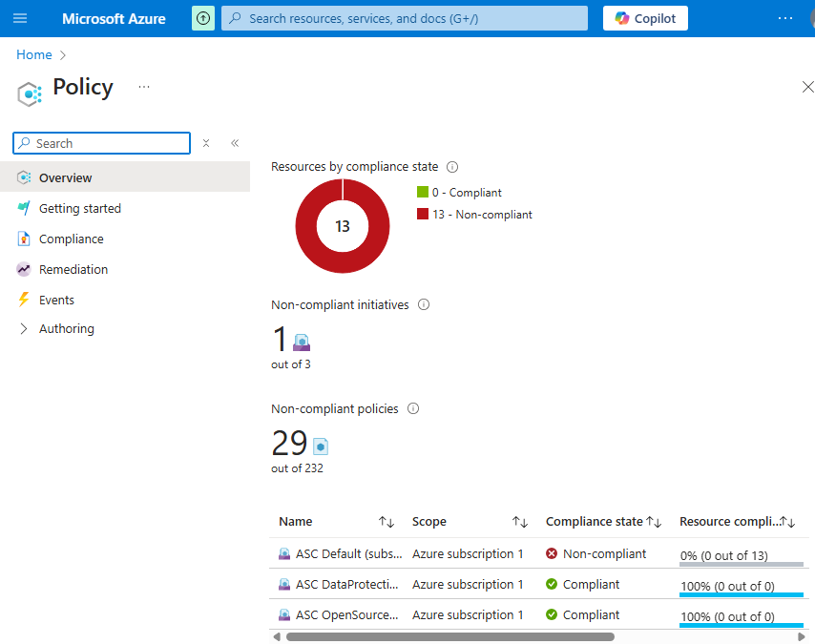
Task: Open the ASC OpenSource assignment
Action: click(x=346, y=614)
